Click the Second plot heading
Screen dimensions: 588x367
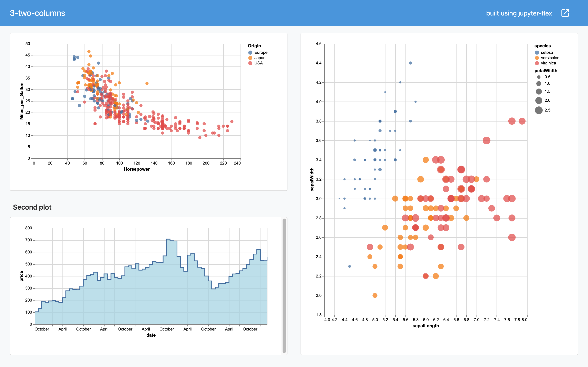(32, 207)
